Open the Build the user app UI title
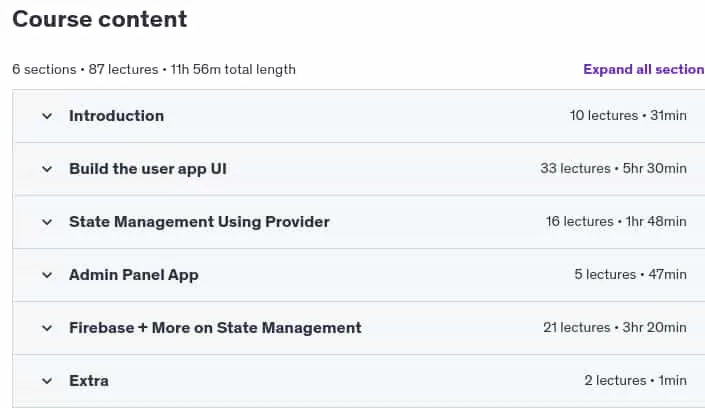 [148, 169]
